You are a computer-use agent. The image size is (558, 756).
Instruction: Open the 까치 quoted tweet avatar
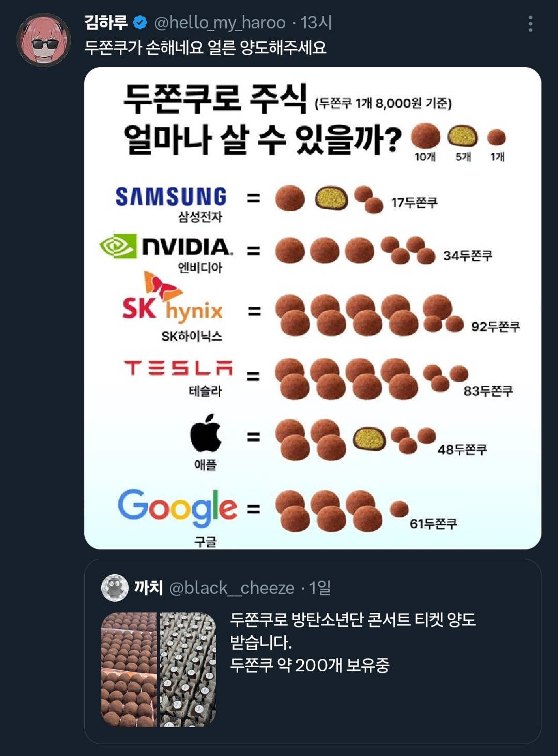(x=115, y=588)
